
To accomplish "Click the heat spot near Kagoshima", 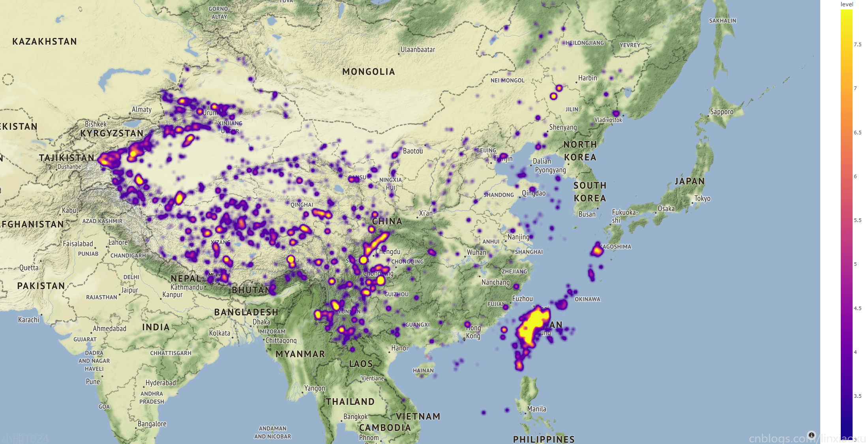I will [597, 250].
